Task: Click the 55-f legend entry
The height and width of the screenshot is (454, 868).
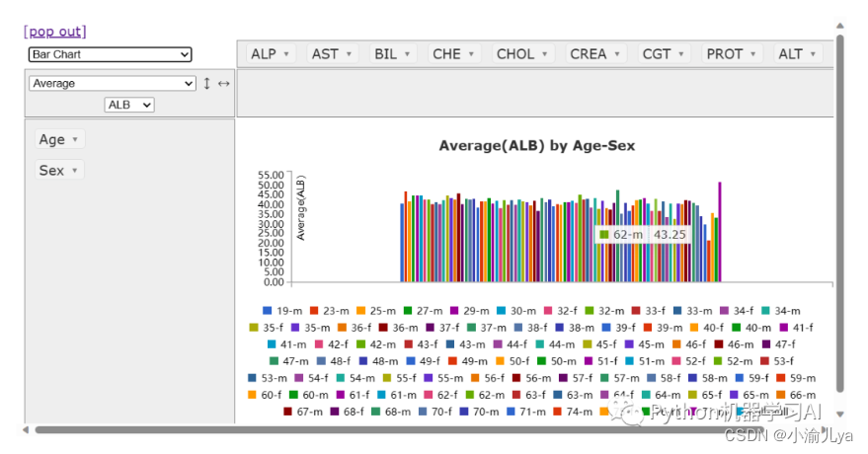Action: pos(400,378)
